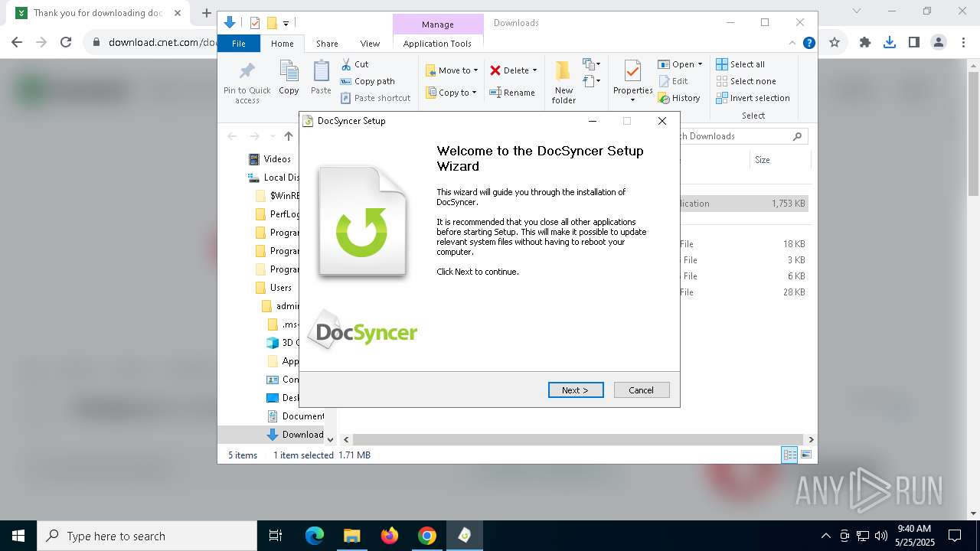This screenshot has width=980, height=551.
Task: Open the Copy to dropdown
Action: tap(451, 93)
